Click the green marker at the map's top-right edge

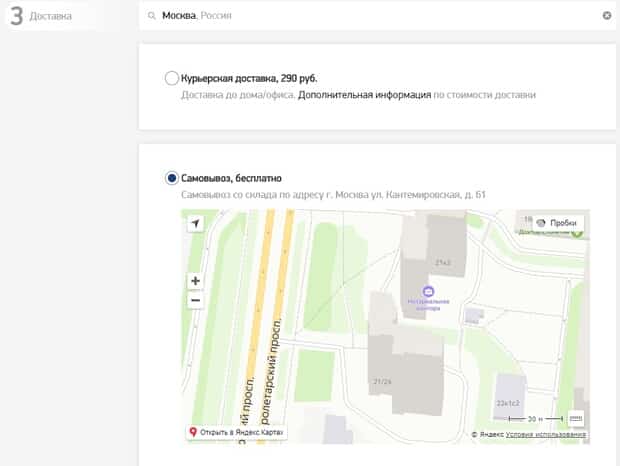point(577,232)
